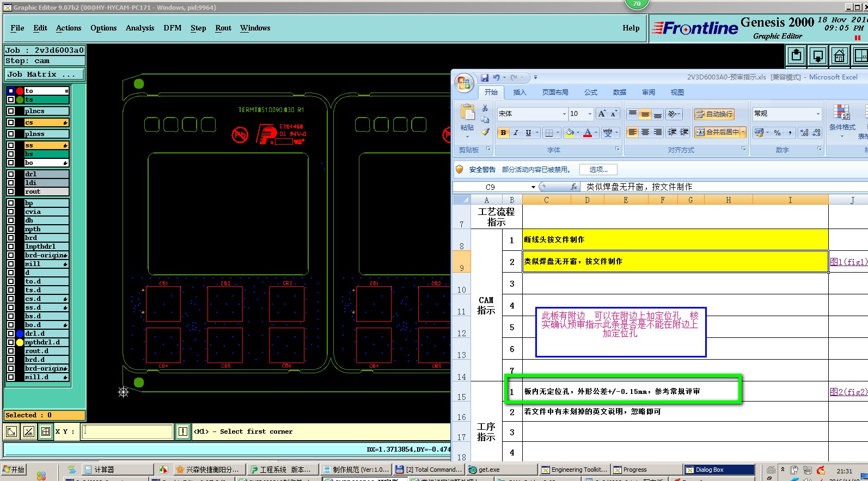Screen dimensions: 868x481
Task: Click the Italic formatting icon
Action: point(516,133)
